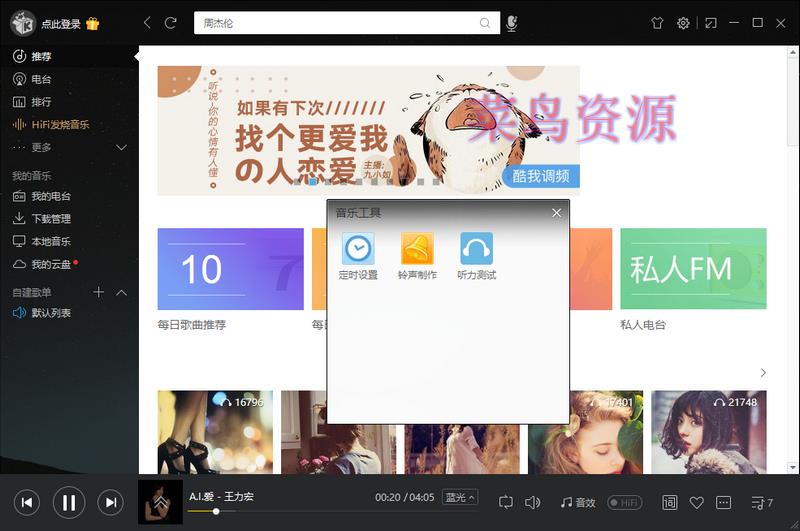Close the 音乐工具 popup
Screen dimensions: 800x531
(x=557, y=213)
